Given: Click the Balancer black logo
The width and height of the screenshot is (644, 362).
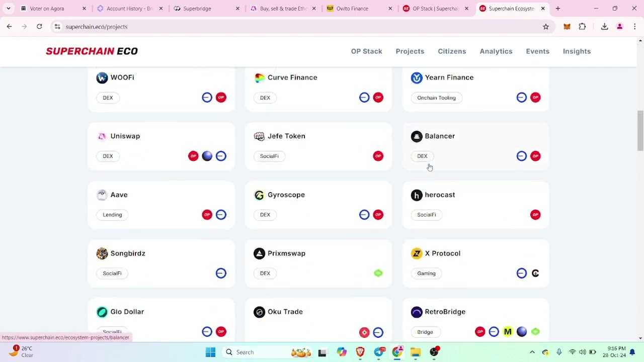Looking at the screenshot, I should [x=417, y=136].
